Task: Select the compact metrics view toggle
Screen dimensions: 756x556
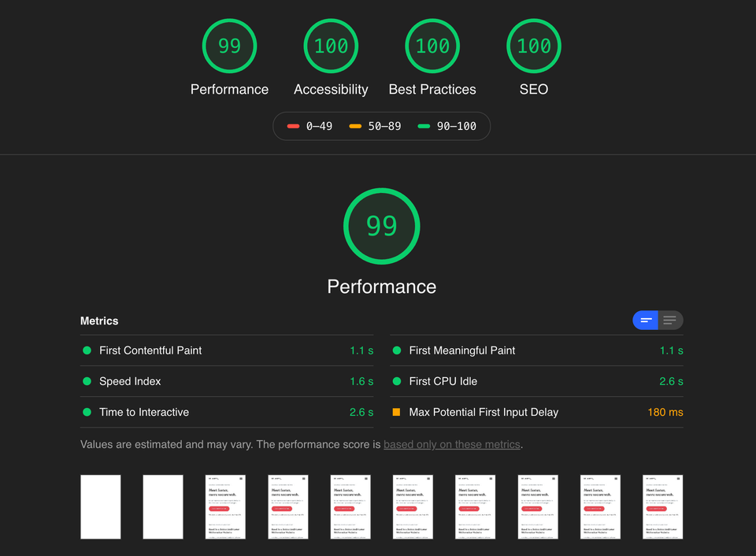Action: (645, 321)
